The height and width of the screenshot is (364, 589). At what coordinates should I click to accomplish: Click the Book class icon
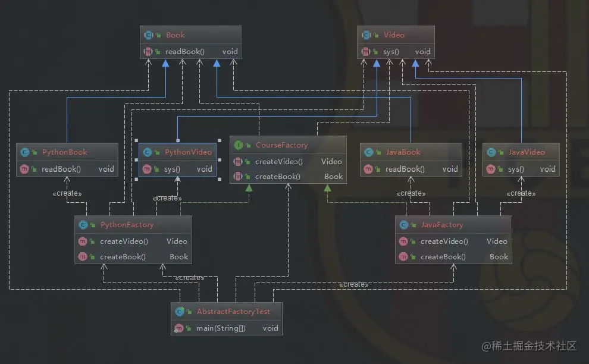point(148,35)
